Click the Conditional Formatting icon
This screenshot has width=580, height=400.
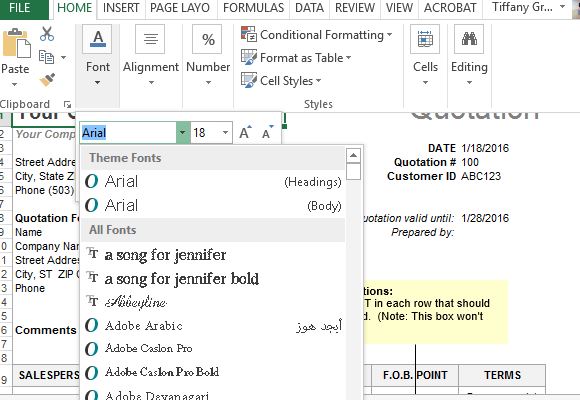click(x=249, y=34)
